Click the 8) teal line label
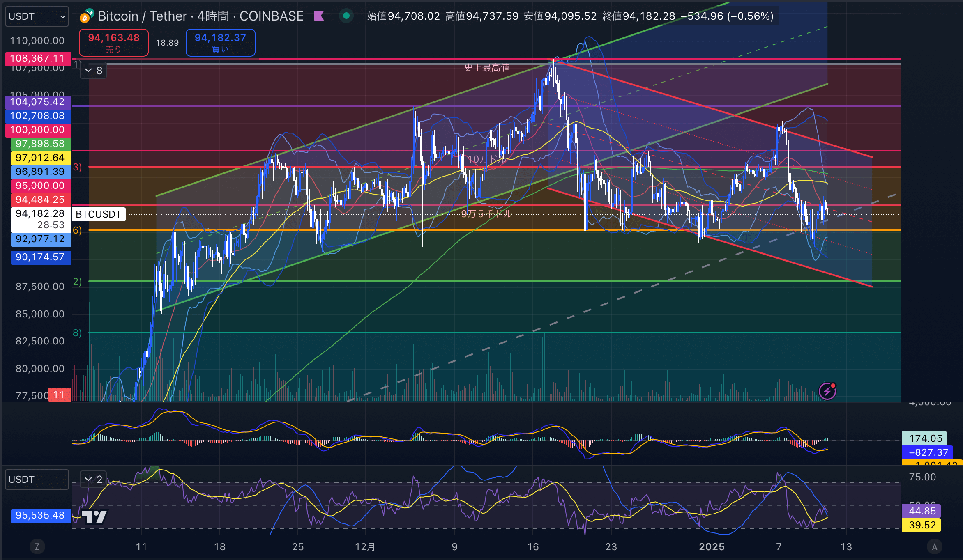 point(77,333)
